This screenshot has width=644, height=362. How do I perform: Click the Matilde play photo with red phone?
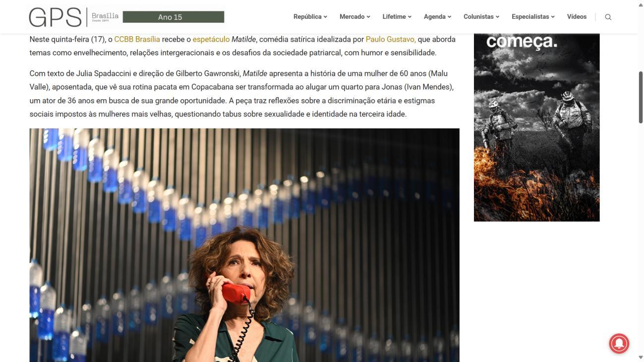244,245
